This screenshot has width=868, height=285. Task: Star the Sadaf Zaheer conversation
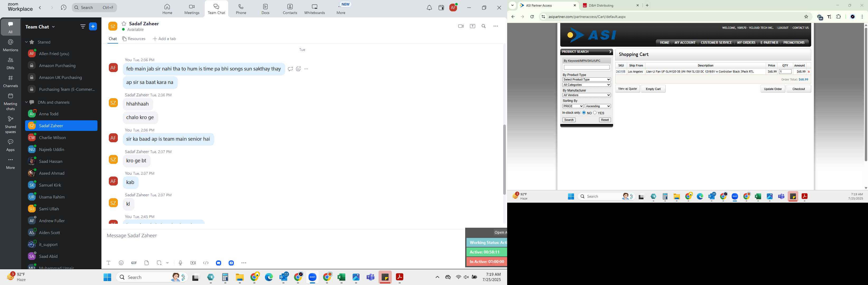pyautogui.click(x=124, y=23)
